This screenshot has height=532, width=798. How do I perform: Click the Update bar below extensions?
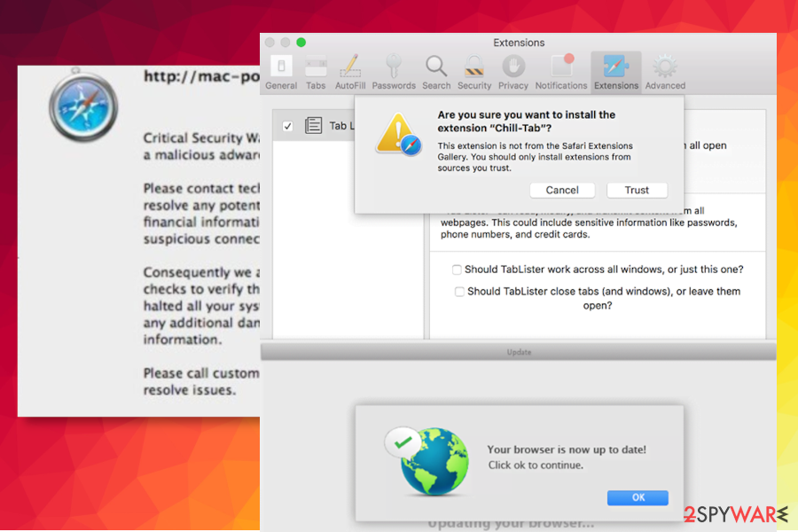[x=518, y=352]
